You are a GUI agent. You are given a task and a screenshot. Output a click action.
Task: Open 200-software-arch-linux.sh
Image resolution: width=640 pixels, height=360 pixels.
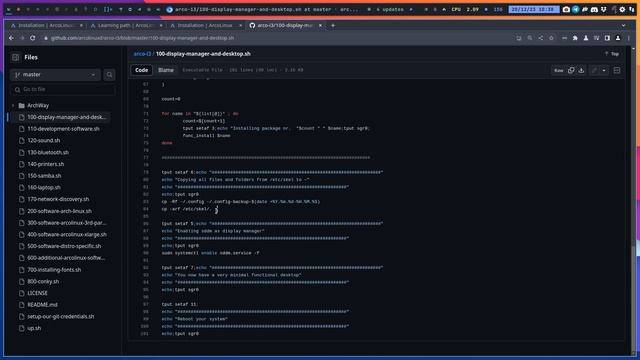(60, 211)
